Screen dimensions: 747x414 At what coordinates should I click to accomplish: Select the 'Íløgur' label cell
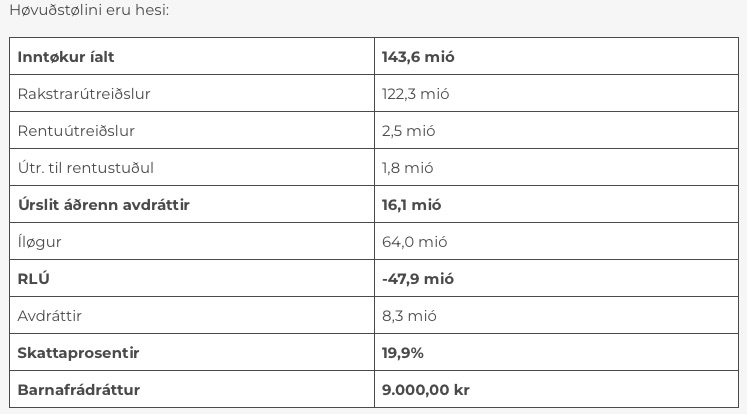pyautogui.click(x=192, y=241)
